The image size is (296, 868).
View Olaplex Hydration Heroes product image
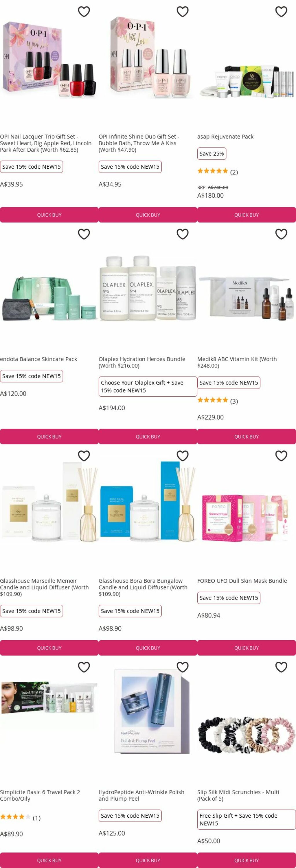coord(148,288)
